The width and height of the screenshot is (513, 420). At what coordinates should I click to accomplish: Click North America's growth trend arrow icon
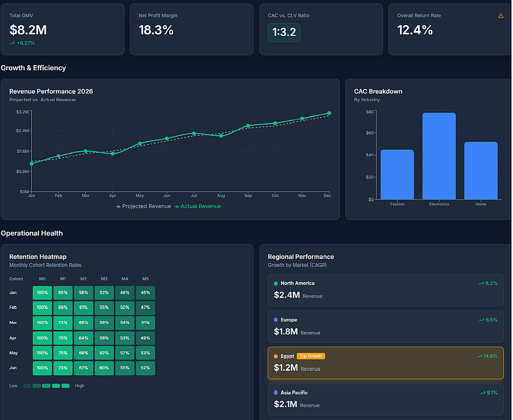click(481, 283)
